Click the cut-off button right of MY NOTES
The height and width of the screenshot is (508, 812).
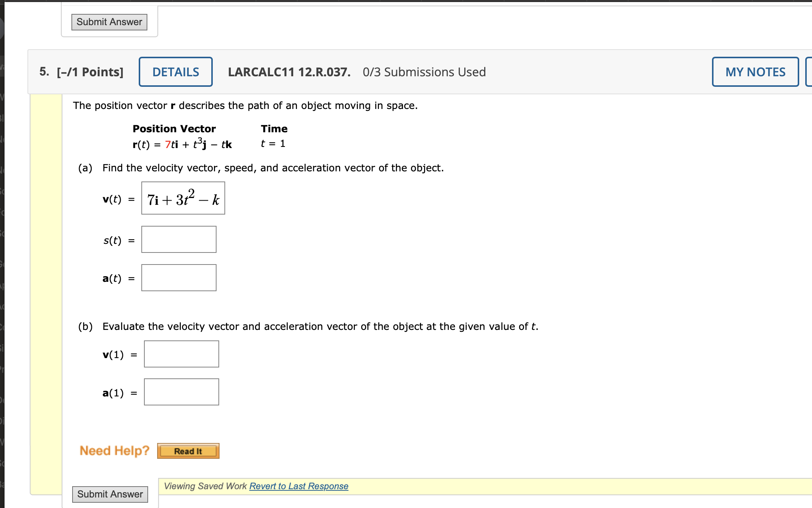pyautogui.click(x=809, y=72)
